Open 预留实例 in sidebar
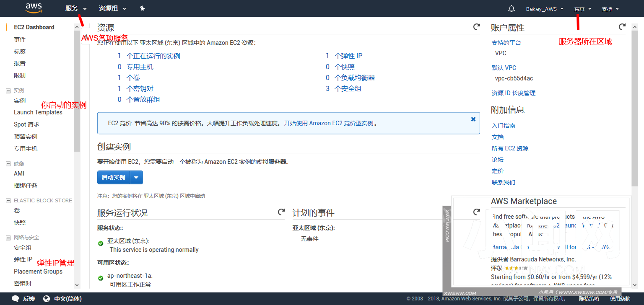Screen dimensions: 644x305 [x=26, y=137]
